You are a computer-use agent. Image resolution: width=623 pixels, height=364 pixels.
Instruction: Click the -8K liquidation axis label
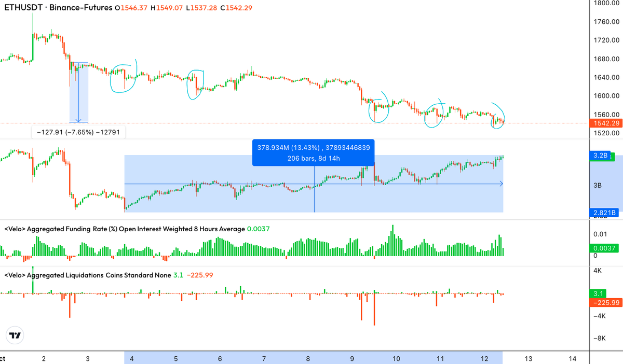click(x=600, y=339)
